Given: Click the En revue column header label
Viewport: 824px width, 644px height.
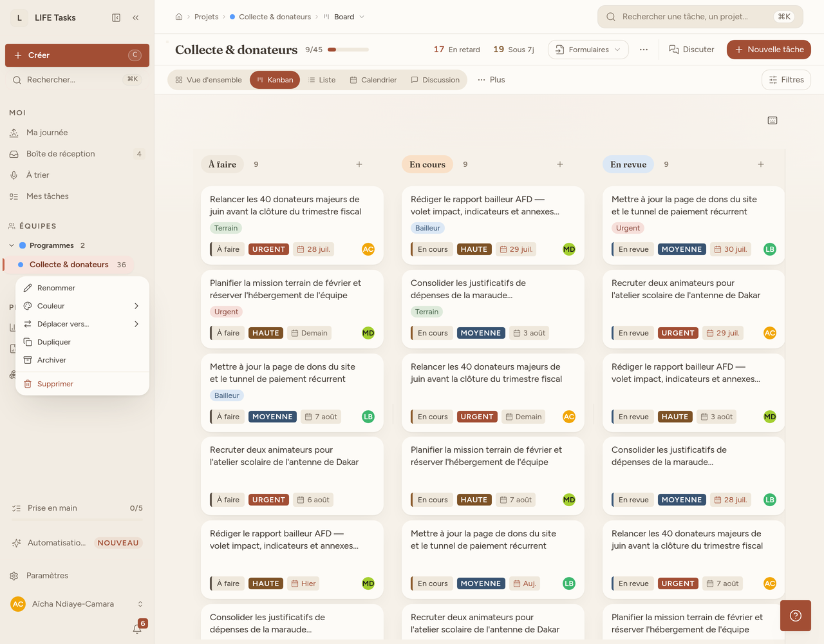Looking at the screenshot, I should [628, 164].
